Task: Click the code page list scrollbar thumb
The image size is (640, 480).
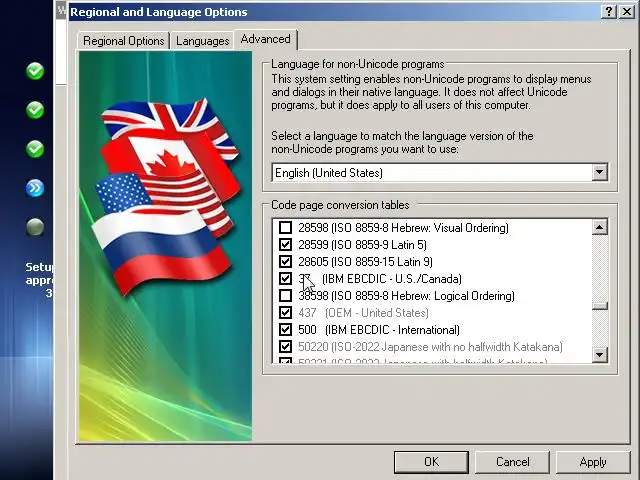Action: coord(599,306)
